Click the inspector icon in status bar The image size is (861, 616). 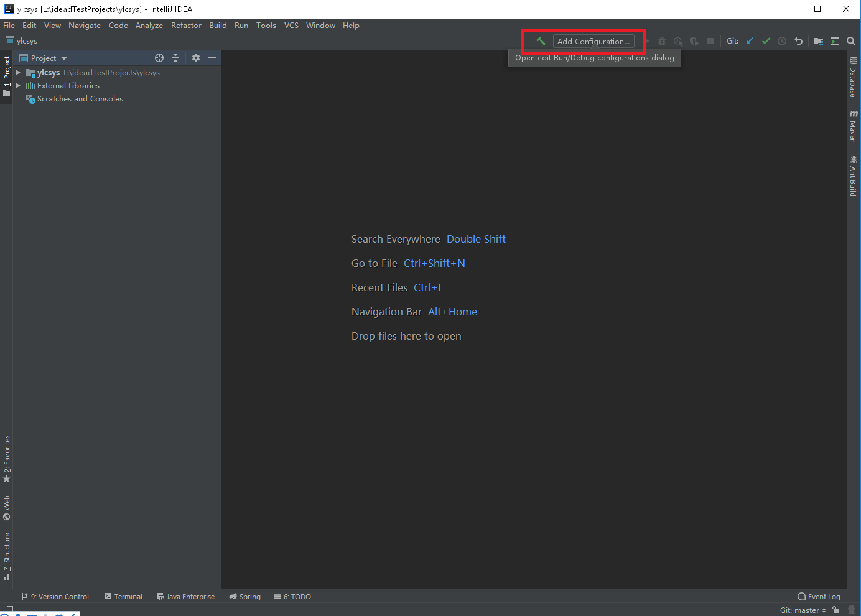[x=852, y=610]
